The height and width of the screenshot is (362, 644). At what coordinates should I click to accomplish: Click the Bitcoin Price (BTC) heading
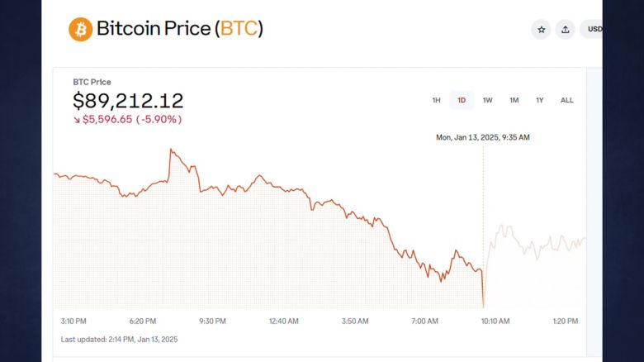pos(180,29)
